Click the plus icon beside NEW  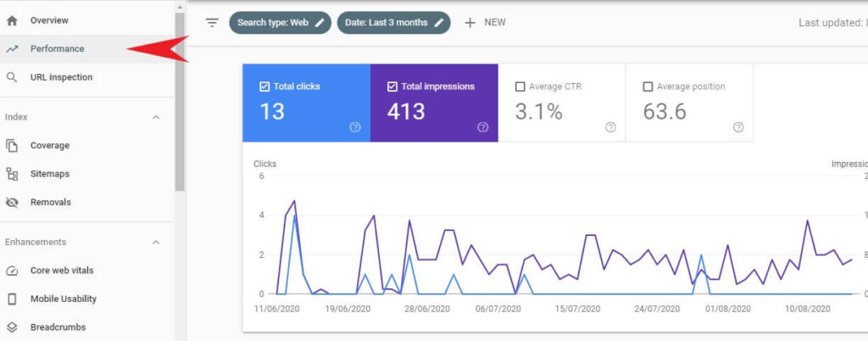[x=470, y=23]
